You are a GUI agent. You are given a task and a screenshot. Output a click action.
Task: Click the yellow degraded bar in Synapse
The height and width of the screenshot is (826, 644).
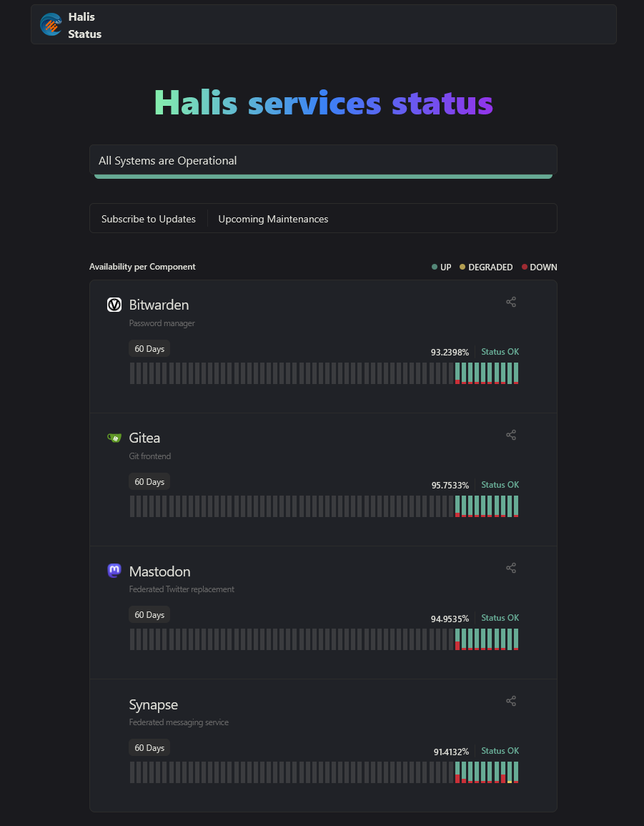tap(509, 772)
